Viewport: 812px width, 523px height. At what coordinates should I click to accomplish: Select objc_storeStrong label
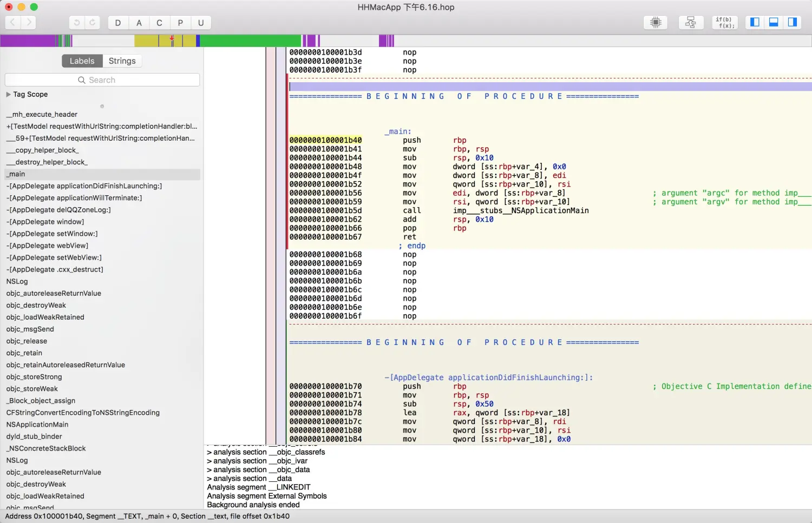click(34, 377)
